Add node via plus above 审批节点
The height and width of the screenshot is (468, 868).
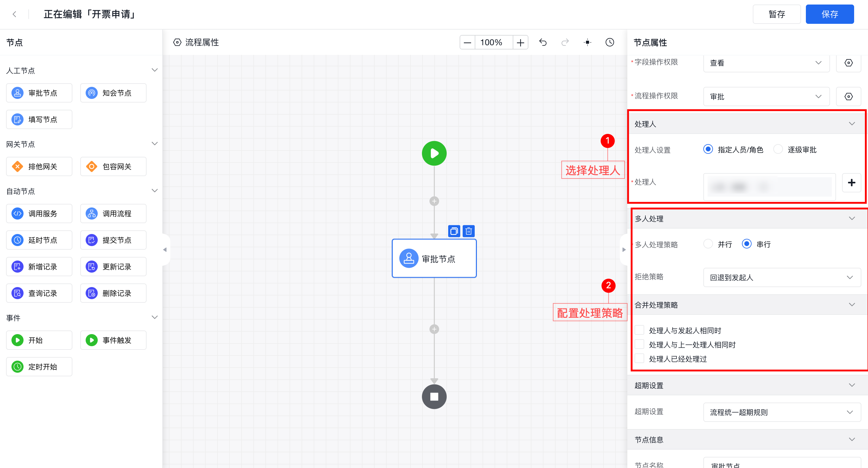tap(434, 201)
